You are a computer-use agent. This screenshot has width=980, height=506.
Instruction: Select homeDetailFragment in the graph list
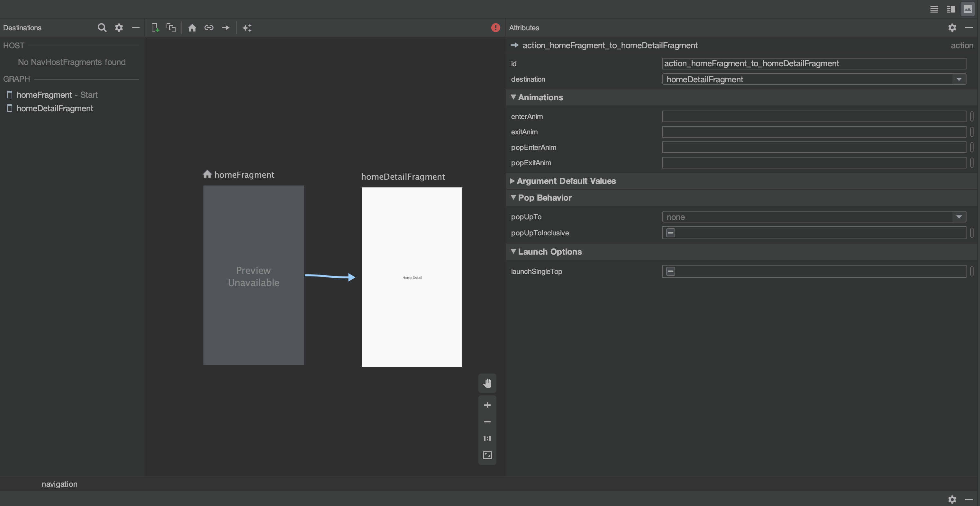pos(55,108)
